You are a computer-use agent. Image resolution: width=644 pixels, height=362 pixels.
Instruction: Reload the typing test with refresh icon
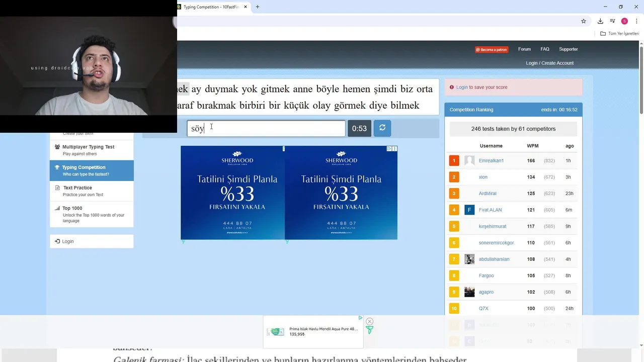tap(382, 128)
